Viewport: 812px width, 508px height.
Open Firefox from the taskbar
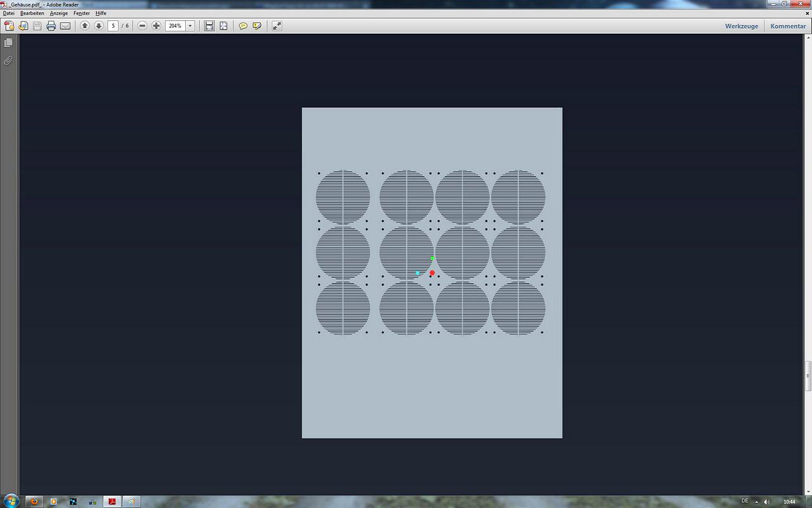[x=34, y=501]
